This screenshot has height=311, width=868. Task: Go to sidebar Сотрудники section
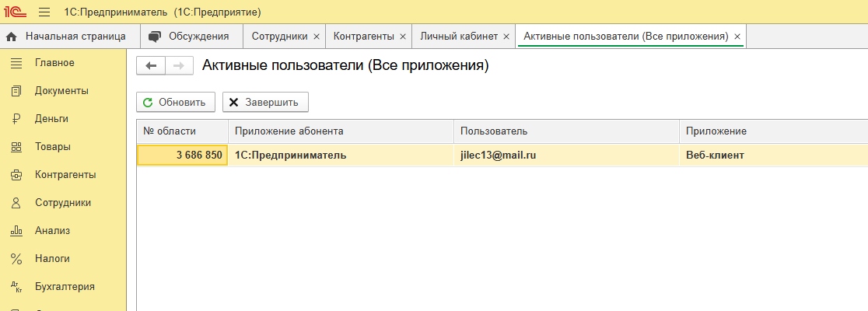63,202
